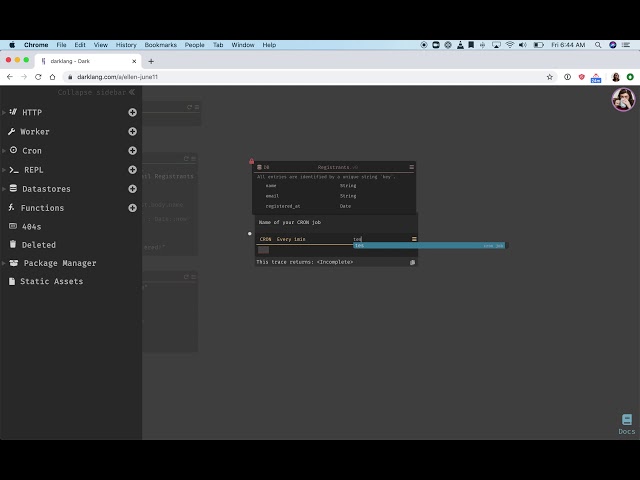Open the Chrome File menu
The width and height of the screenshot is (640, 480).
[61, 45]
